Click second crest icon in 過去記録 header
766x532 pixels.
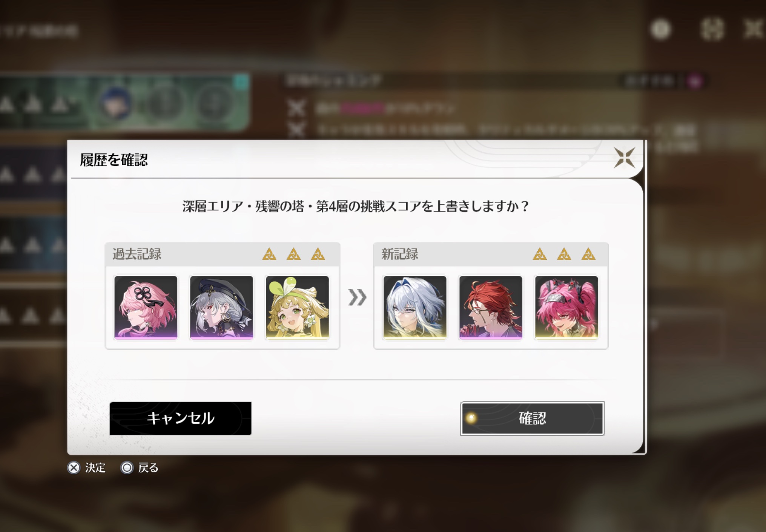point(294,255)
